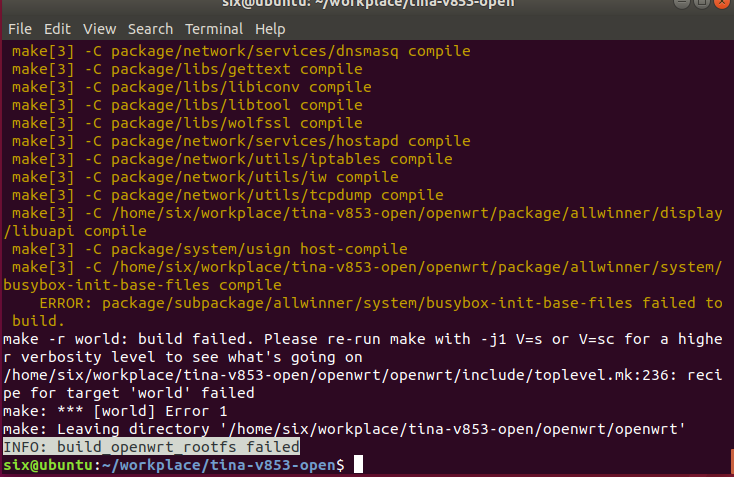Open the File menu
The image size is (734, 477).
20,29
